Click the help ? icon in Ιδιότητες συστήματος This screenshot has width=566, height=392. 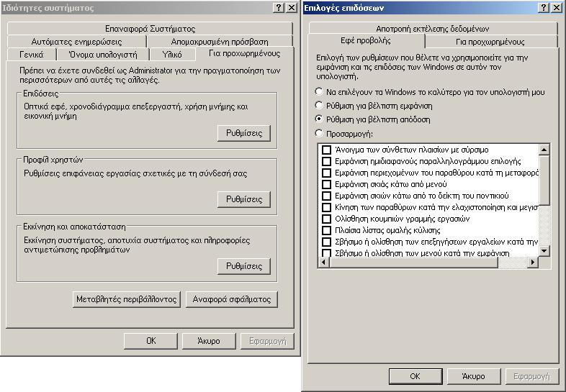tap(278, 8)
